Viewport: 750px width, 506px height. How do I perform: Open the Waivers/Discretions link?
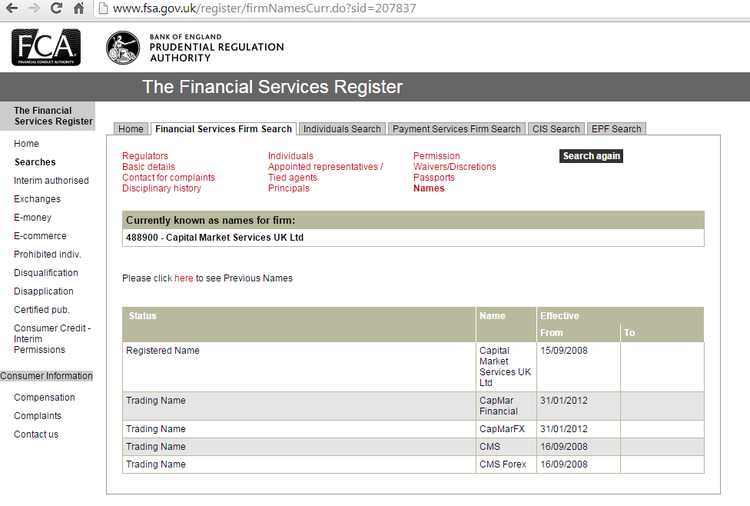click(454, 167)
